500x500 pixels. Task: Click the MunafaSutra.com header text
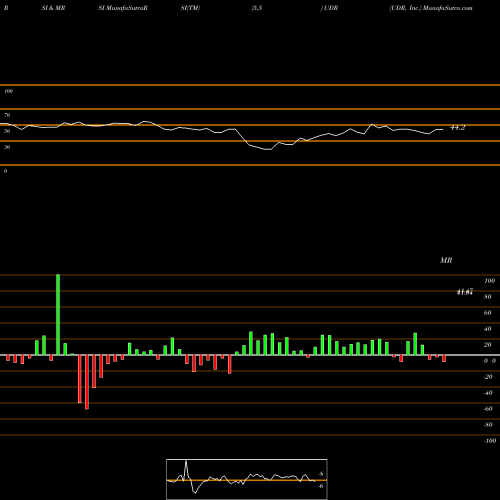coord(448,8)
